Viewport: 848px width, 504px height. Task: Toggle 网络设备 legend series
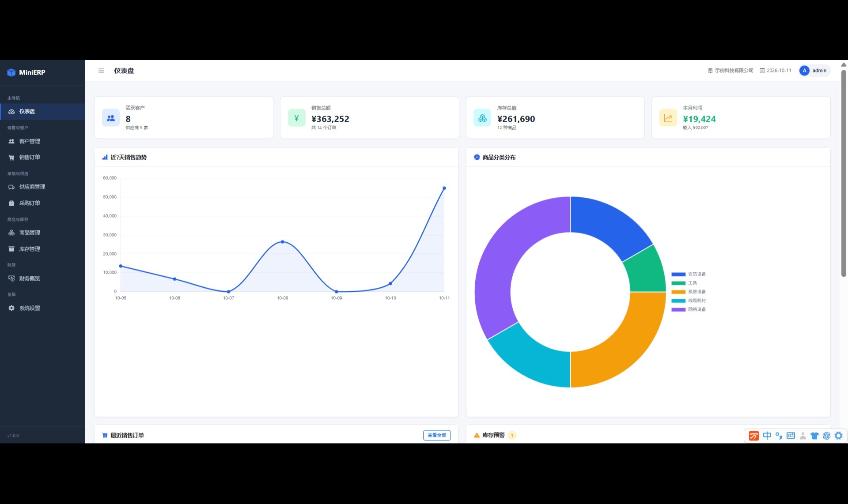[x=689, y=309]
